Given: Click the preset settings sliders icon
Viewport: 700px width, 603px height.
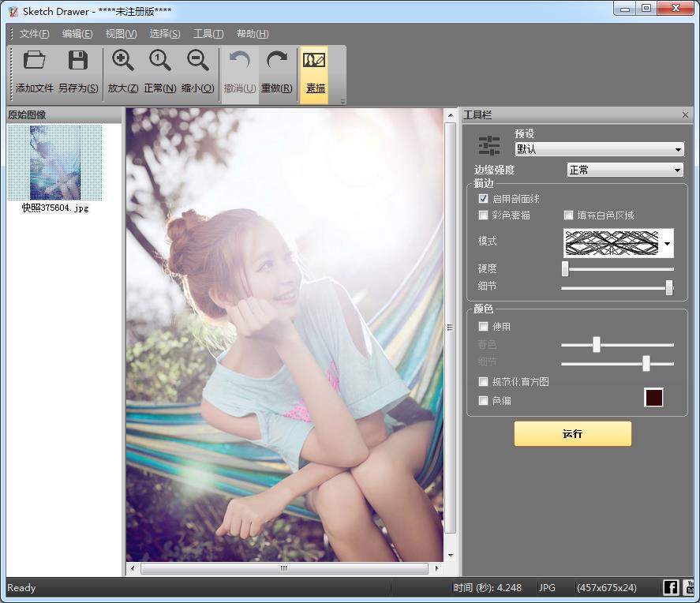Looking at the screenshot, I should coord(489,145).
